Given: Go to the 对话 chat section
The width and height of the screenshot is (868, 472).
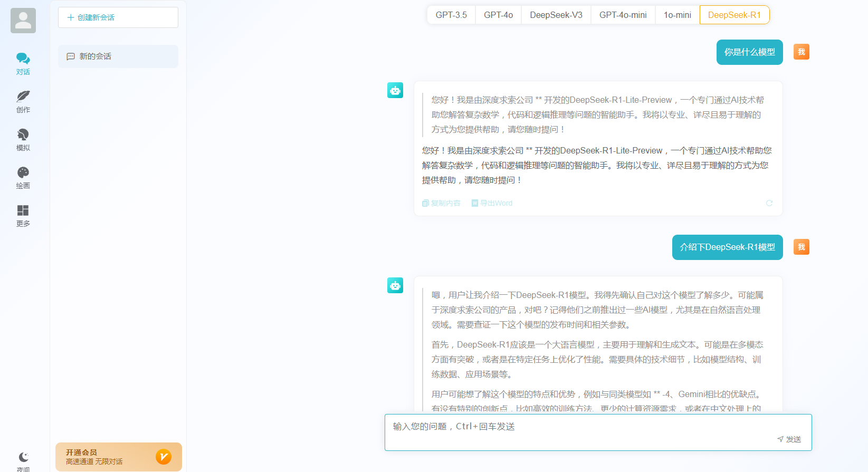Looking at the screenshot, I should coord(23,64).
